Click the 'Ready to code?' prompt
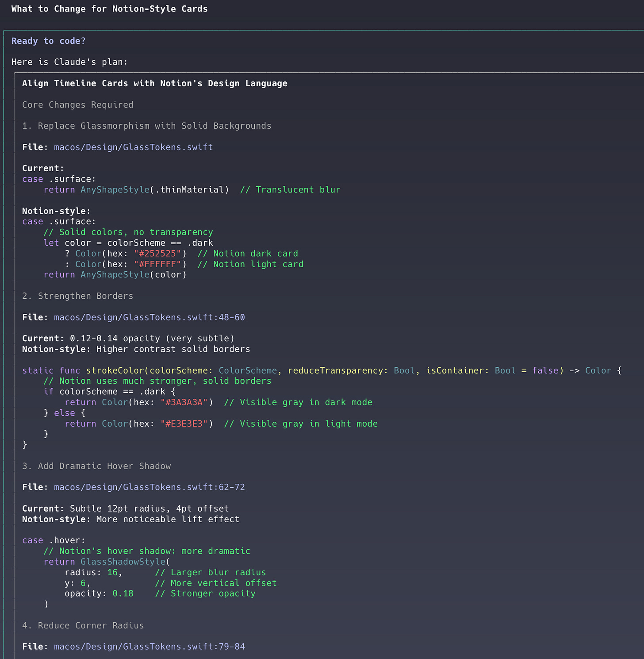644x659 pixels. 48,41
